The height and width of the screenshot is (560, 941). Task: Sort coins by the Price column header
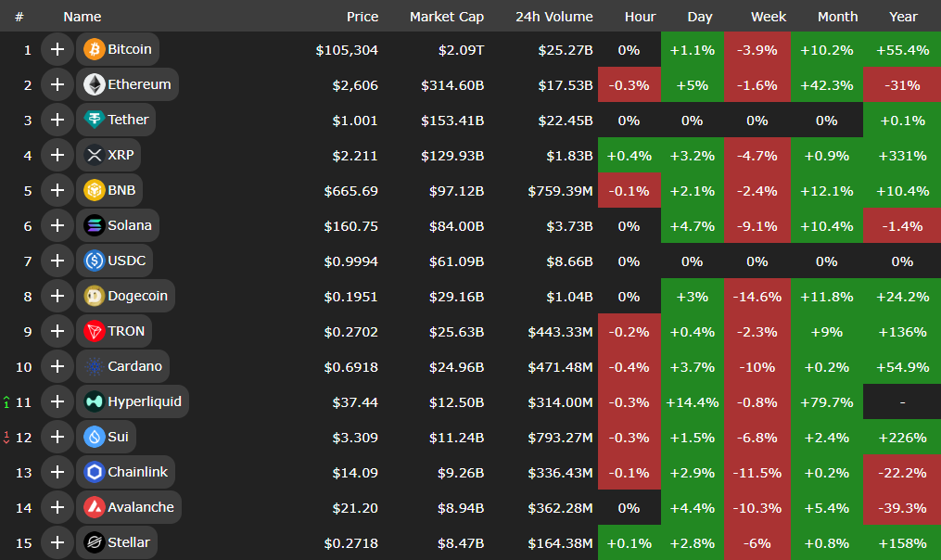click(362, 17)
